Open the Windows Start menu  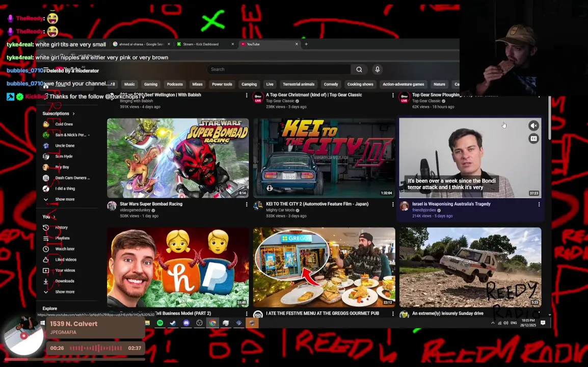coord(42,323)
